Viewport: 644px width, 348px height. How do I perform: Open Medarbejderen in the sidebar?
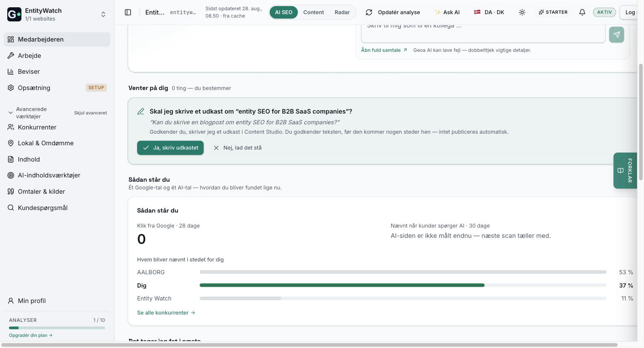click(57, 39)
